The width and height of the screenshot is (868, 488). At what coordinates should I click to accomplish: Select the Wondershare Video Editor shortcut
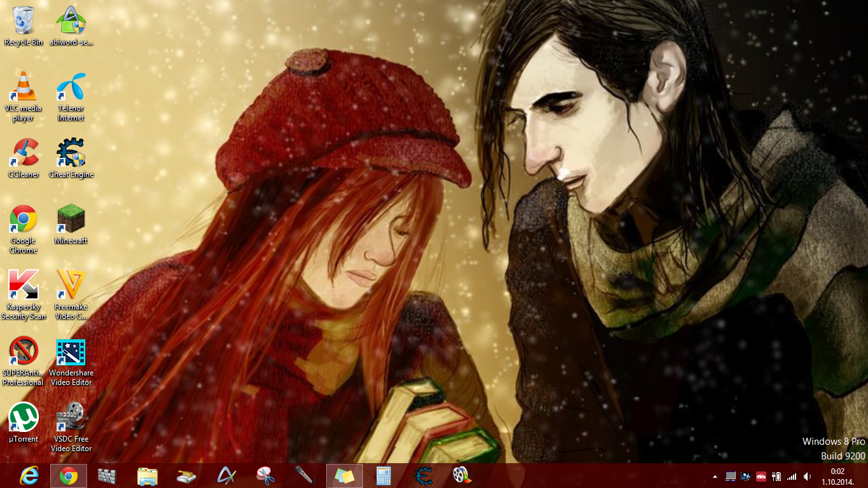coord(71,361)
